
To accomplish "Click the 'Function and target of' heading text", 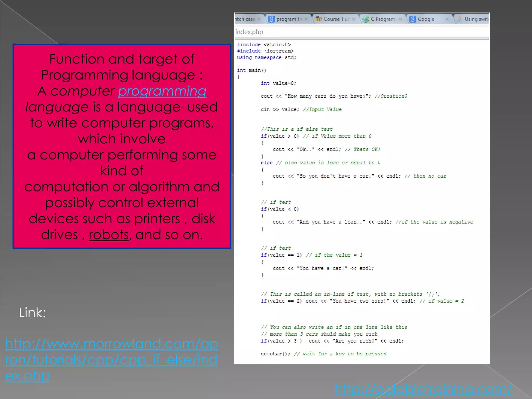I will click(122, 59).
